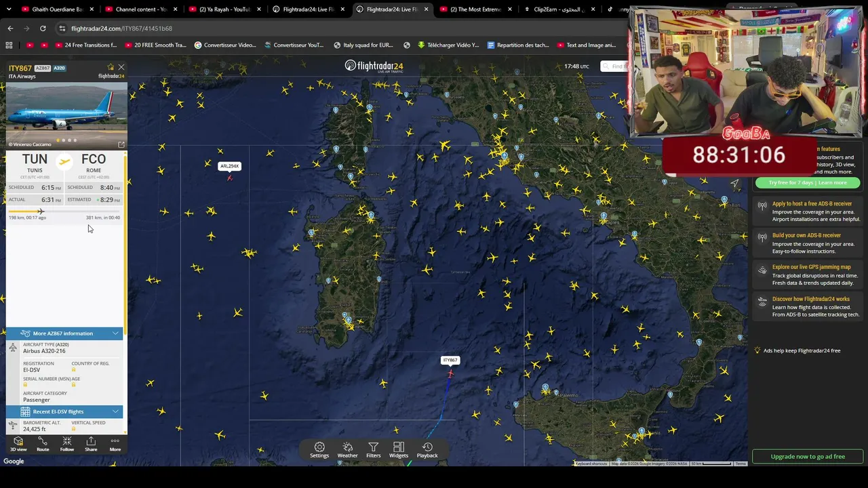The width and height of the screenshot is (868, 488).
Task: Show the Route of the flight
Action: click(43, 445)
